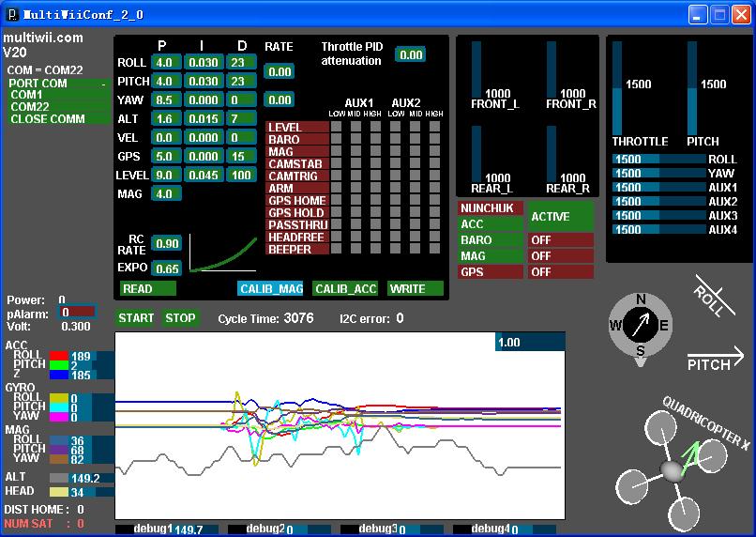Toggle BARO AUX1 MID checkbox
The height and width of the screenshot is (537, 756).
(355, 139)
